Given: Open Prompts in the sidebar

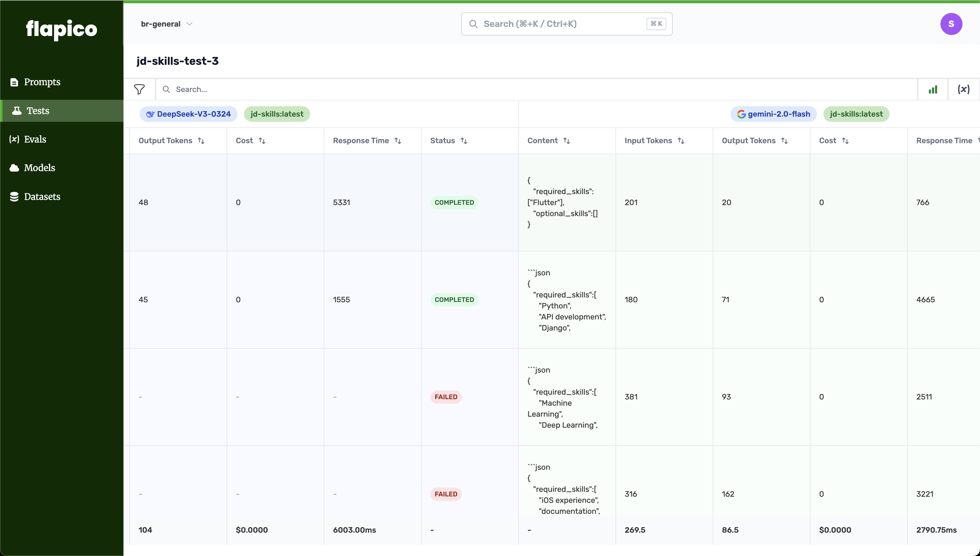Looking at the screenshot, I should [42, 82].
